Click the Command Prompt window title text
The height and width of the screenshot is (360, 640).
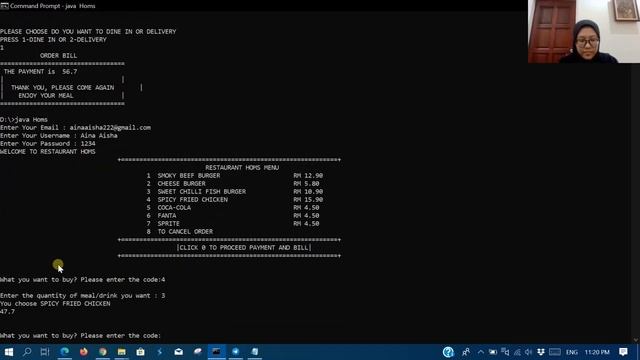(53, 6)
